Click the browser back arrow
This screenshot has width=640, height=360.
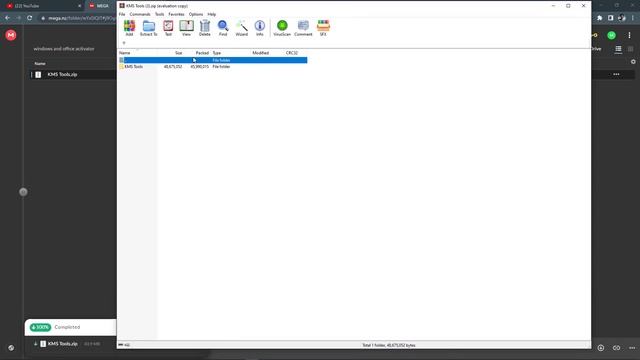click(x=7, y=18)
